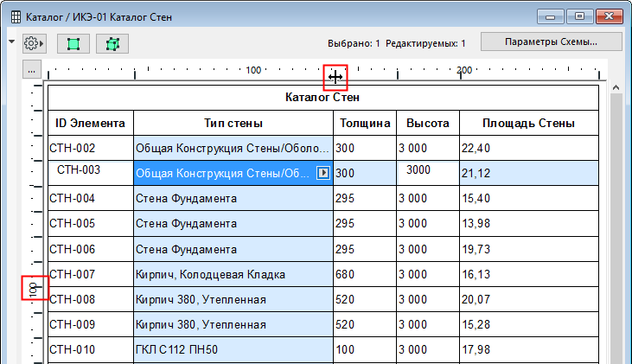The width and height of the screenshot is (632, 364).
Task: Select cell СТН-005
Action: click(90, 223)
